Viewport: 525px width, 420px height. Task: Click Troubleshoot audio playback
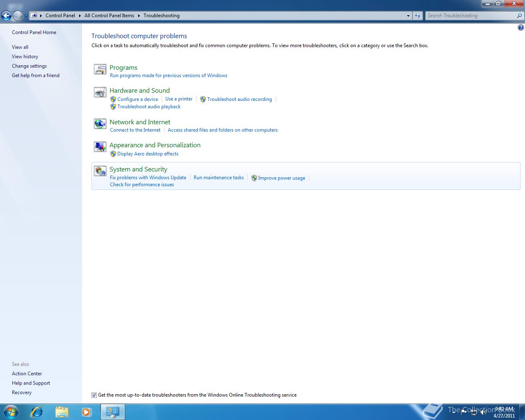[149, 107]
